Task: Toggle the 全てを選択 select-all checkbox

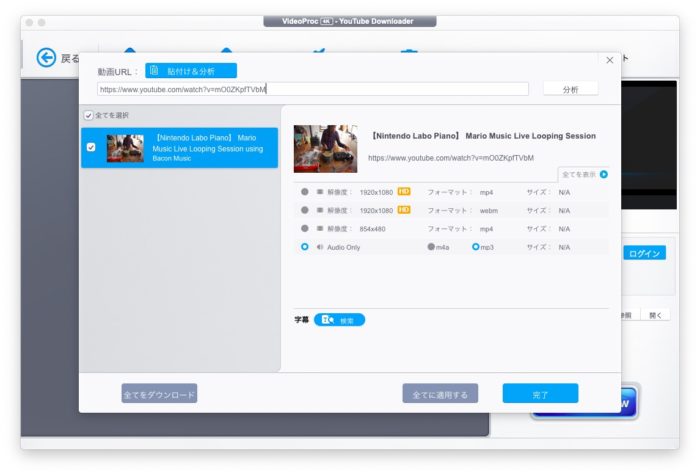Action: coord(88,116)
